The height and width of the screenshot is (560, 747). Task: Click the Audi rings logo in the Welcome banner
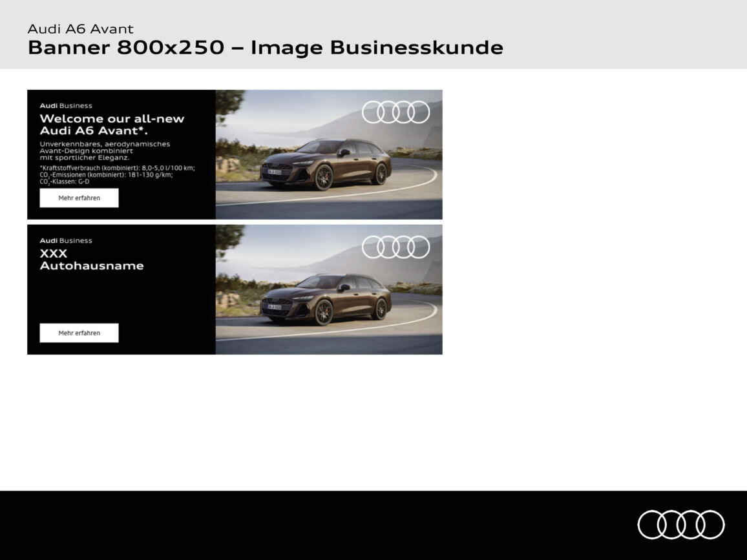pyautogui.click(x=395, y=112)
